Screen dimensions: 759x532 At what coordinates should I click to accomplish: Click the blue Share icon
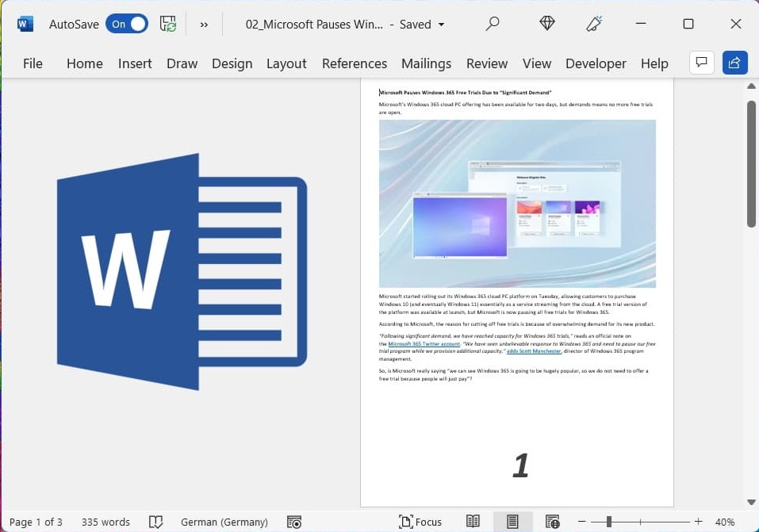[x=734, y=63]
